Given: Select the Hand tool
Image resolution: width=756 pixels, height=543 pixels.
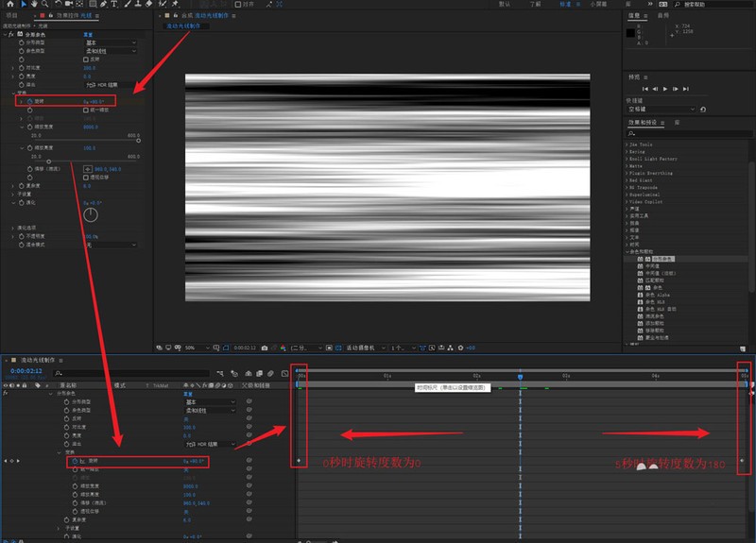Looking at the screenshot, I should (34, 4).
